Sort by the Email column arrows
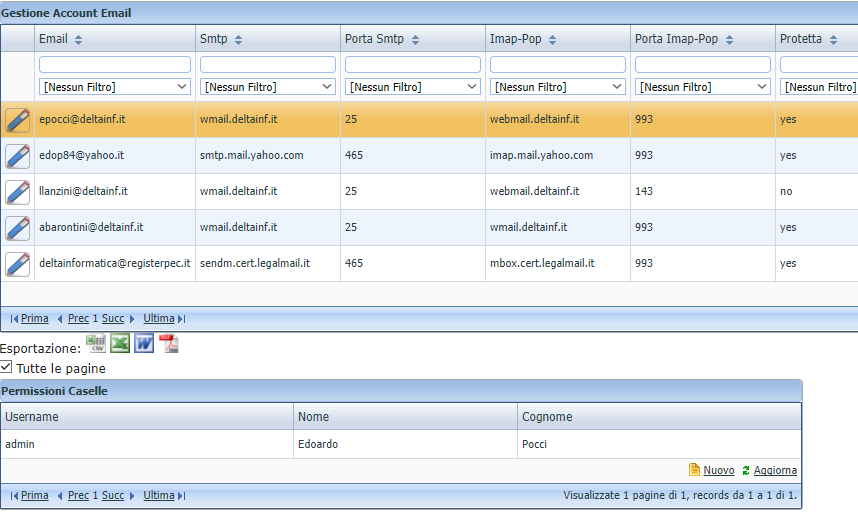Image resolution: width=858 pixels, height=515 pixels. (x=79, y=40)
